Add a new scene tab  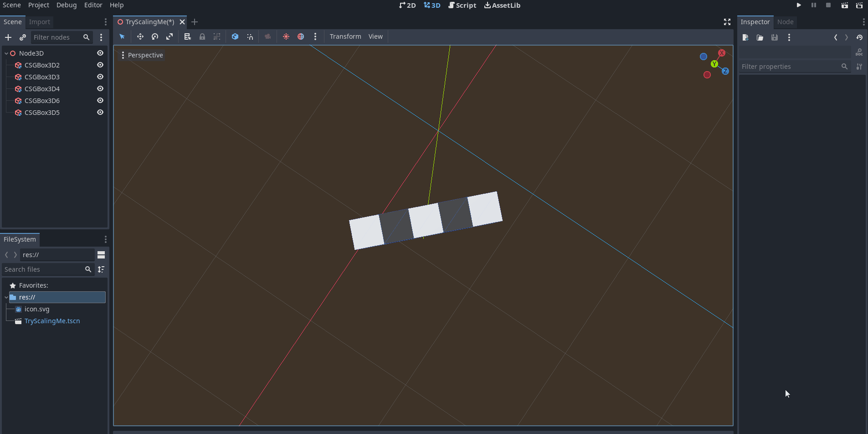(x=195, y=22)
